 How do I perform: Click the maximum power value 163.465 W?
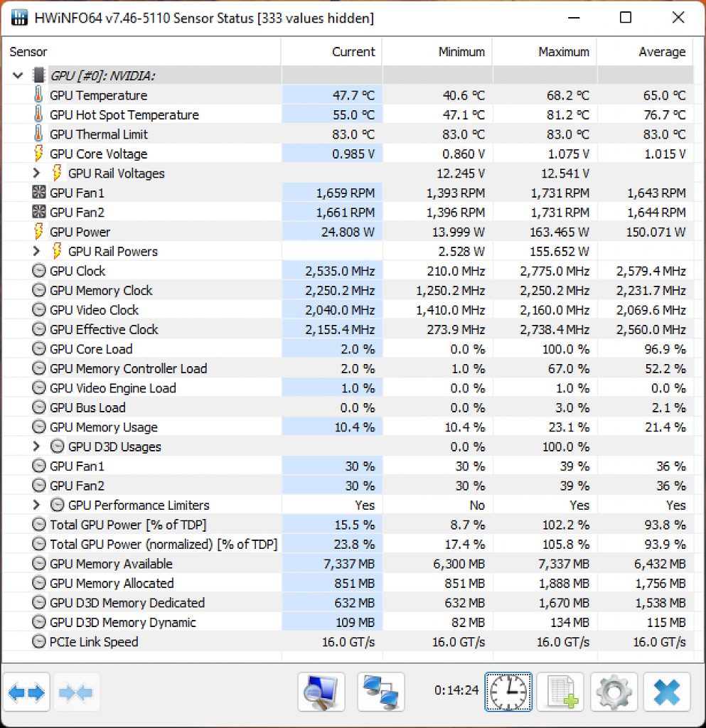click(x=560, y=232)
